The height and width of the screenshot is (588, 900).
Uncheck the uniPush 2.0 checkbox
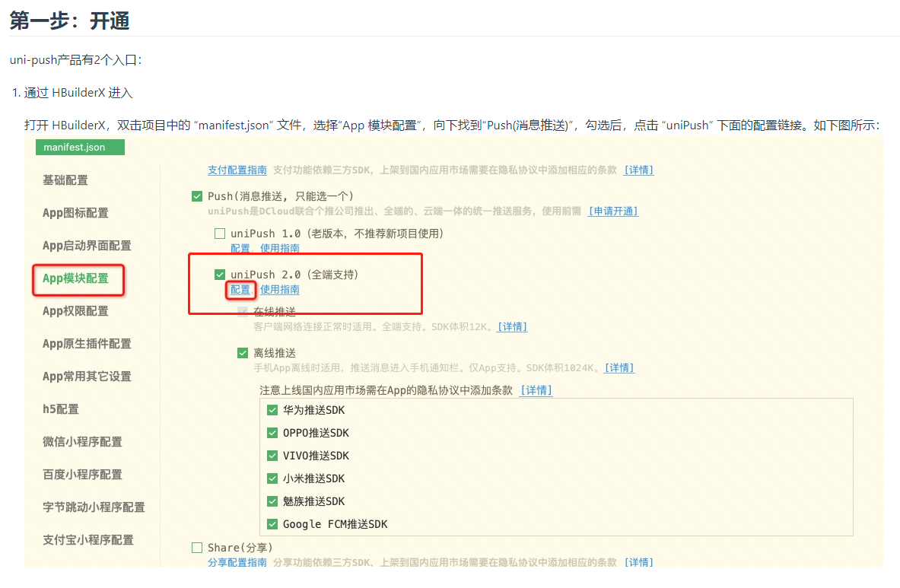click(220, 275)
